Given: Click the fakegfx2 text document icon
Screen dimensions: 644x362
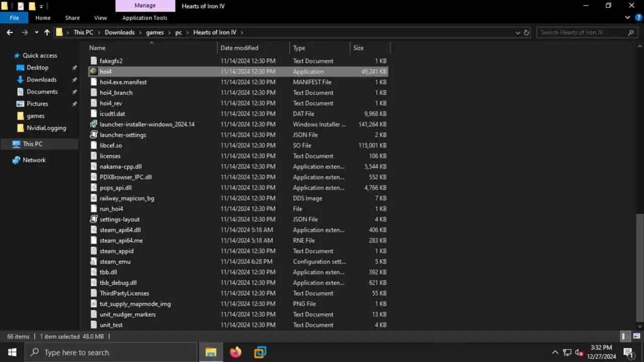Looking at the screenshot, I should pyautogui.click(x=94, y=61).
